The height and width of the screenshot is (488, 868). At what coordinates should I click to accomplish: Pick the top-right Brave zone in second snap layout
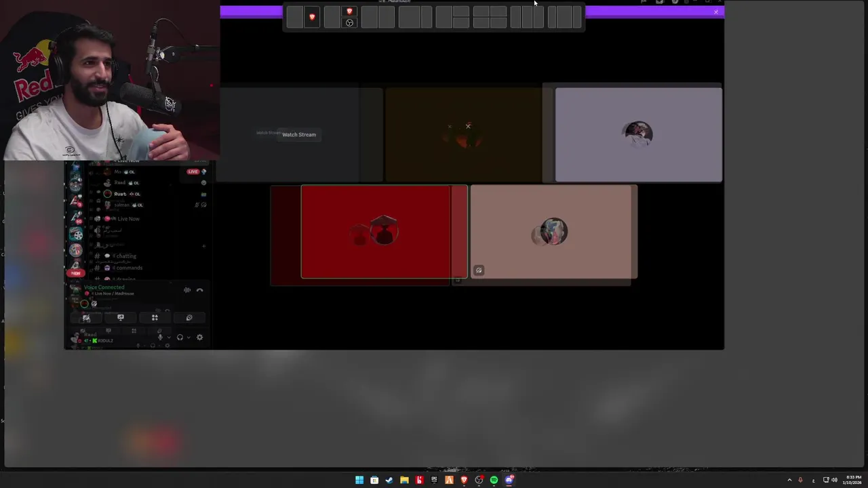(x=349, y=11)
